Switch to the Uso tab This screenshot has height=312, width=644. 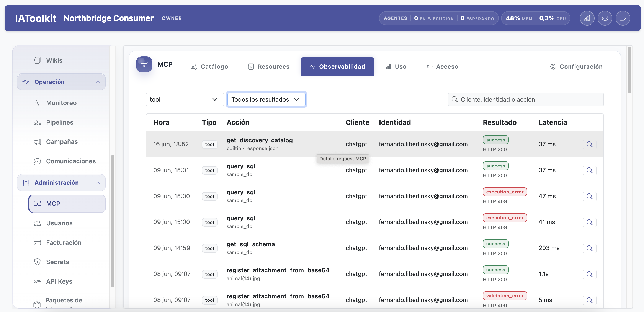[396, 67]
